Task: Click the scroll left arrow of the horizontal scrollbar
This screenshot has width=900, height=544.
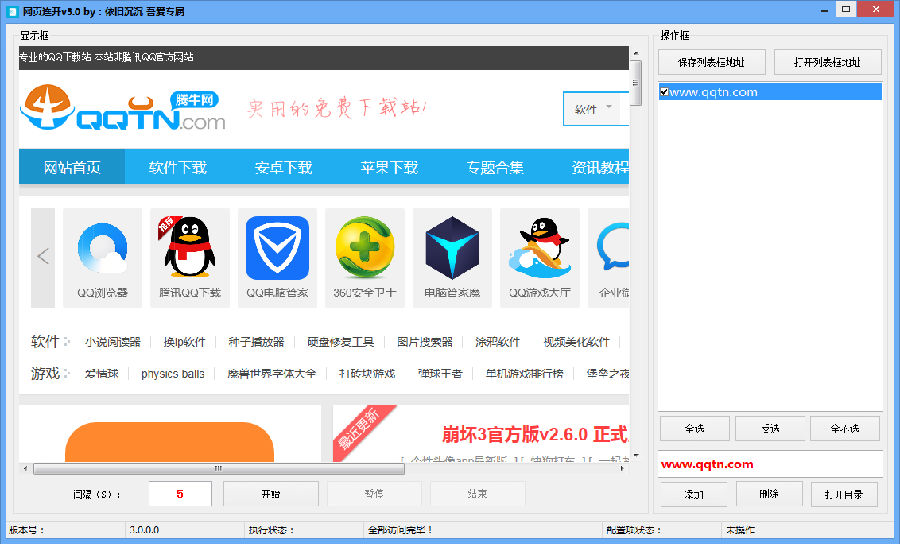Action: [x=25, y=469]
